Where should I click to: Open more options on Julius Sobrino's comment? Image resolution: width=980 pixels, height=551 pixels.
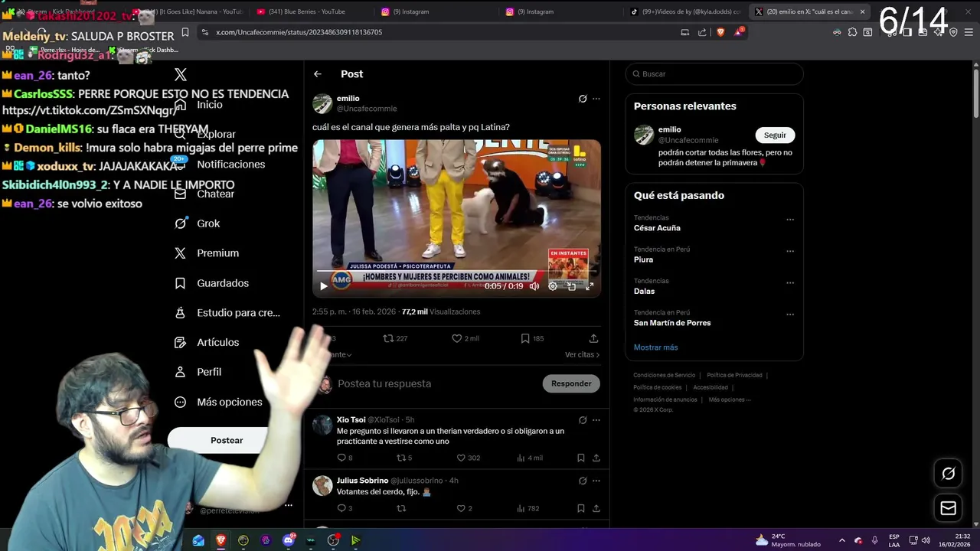point(596,481)
